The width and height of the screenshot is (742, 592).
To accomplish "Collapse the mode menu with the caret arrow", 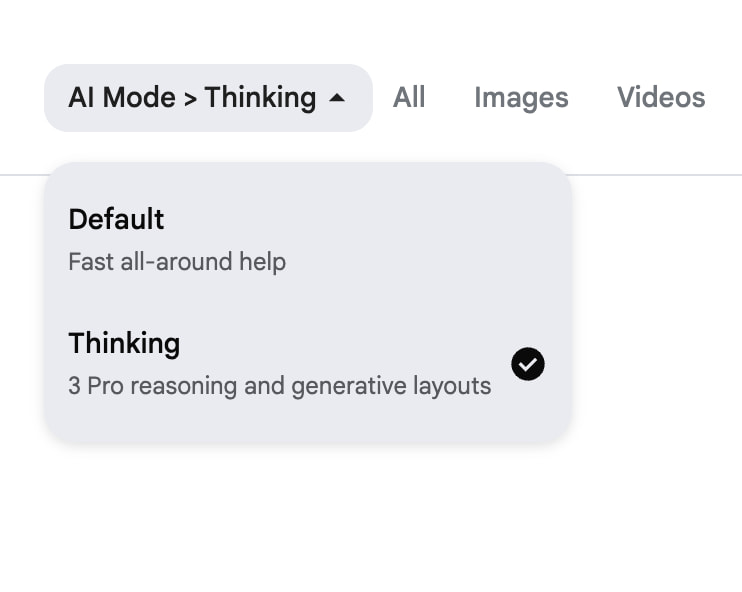I will [337, 98].
